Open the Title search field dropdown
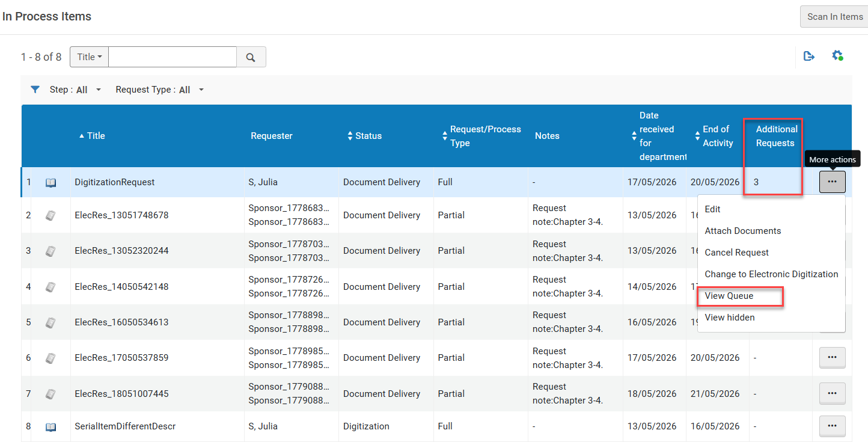Image resolution: width=868 pixels, height=442 pixels. 90,57
